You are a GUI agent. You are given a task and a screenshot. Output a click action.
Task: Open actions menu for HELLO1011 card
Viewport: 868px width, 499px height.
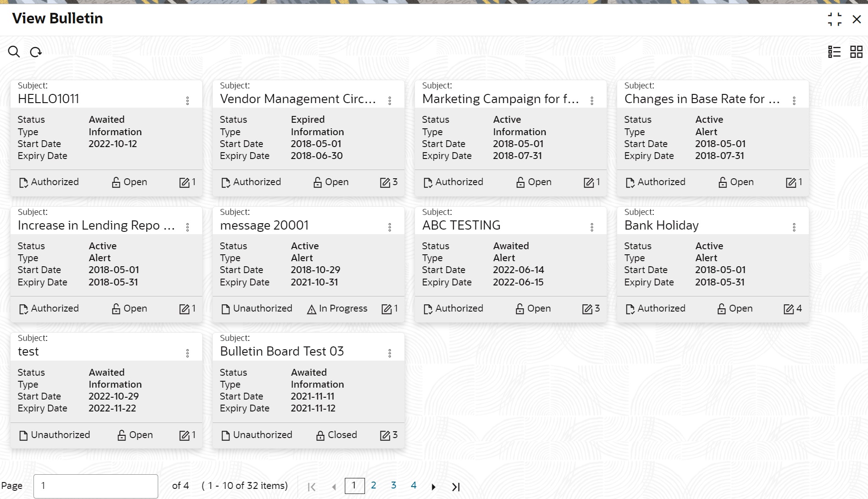pyautogui.click(x=188, y=101)
